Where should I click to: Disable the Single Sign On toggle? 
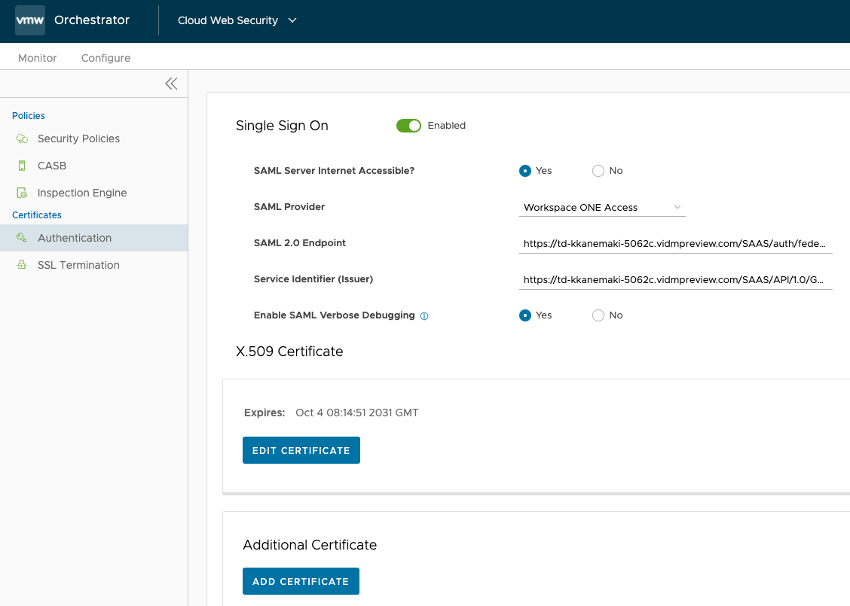408,126
